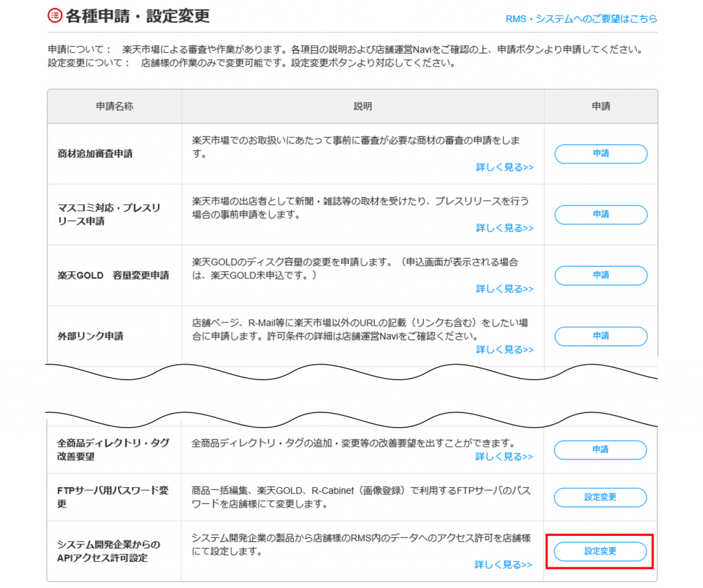Image resolution: width=703 pixels, height=588 pixels.
Task: Select the 外部リンク申請 row name
Action: point(90,336)
